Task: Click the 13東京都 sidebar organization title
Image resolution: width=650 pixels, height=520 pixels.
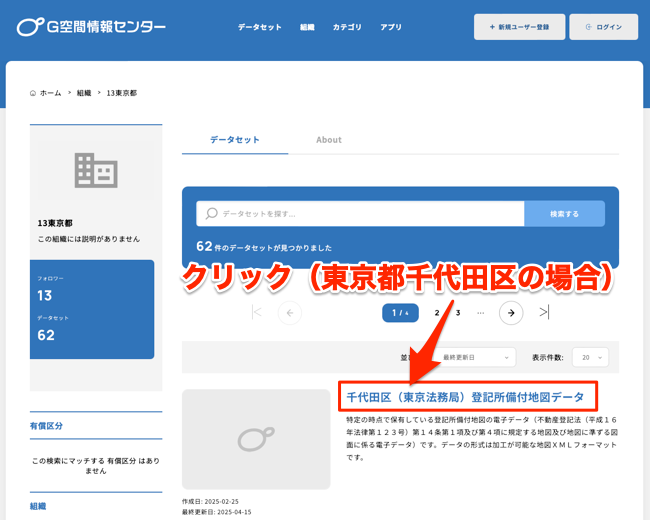Action: pyautogui.click(x=55, y=223)
